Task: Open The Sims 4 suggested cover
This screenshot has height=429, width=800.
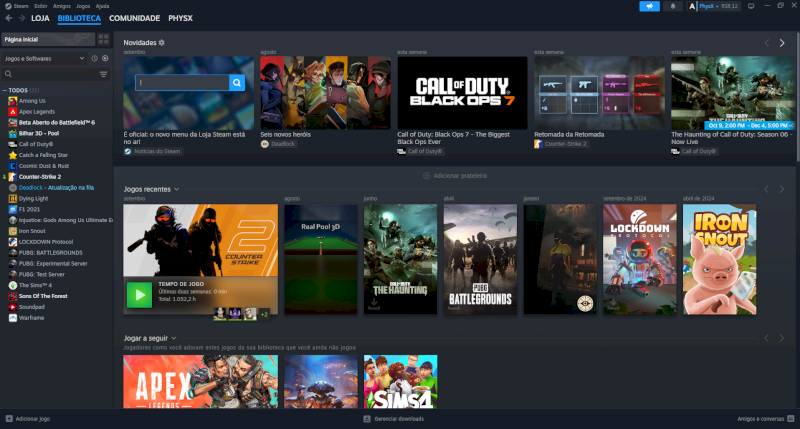Action: coord(401,382)
